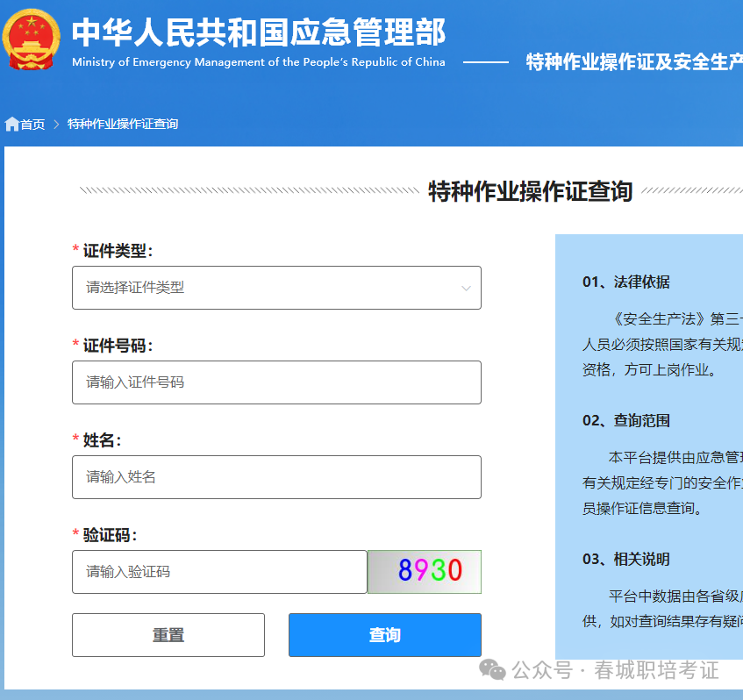Open the 证件类型 dropdown
Image resolution: width=743 pixels, height=700 pixels.
point(276,288)
